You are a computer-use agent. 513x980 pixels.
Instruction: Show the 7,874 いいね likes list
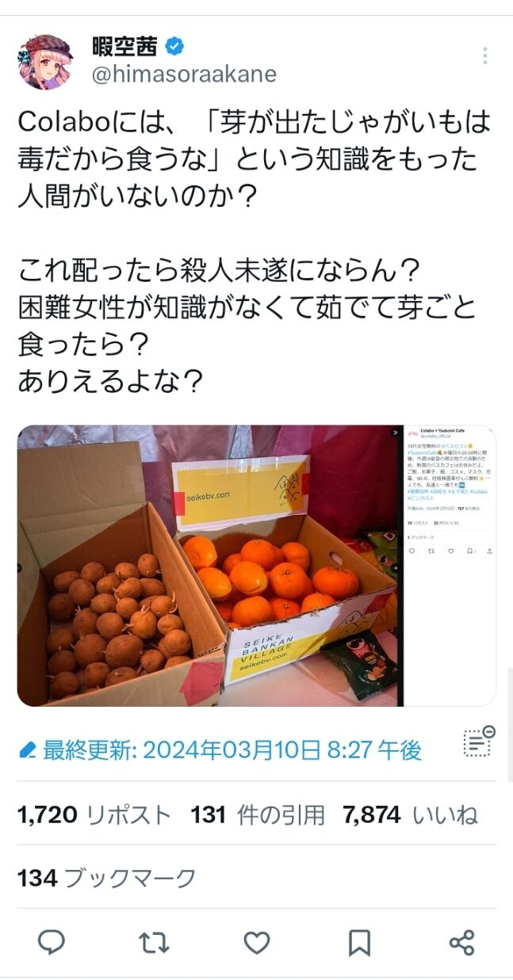point(410,814)
